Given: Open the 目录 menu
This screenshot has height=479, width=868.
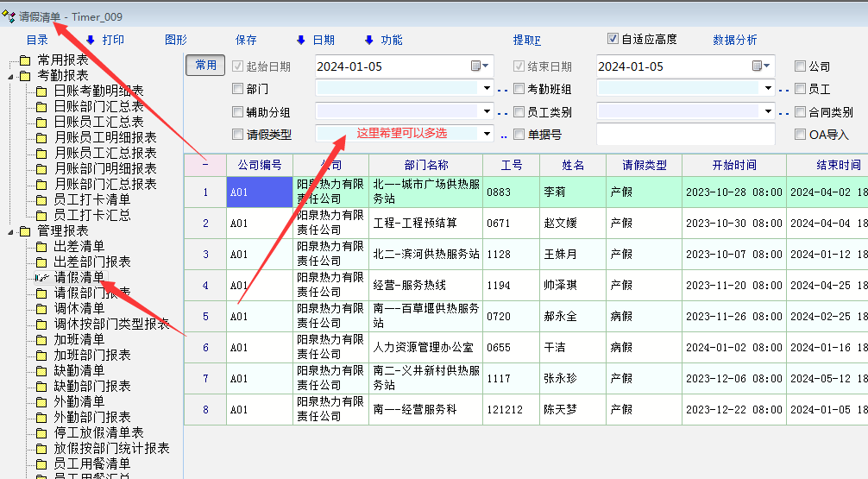Looking at the screenshot, I should pos(37,40).
